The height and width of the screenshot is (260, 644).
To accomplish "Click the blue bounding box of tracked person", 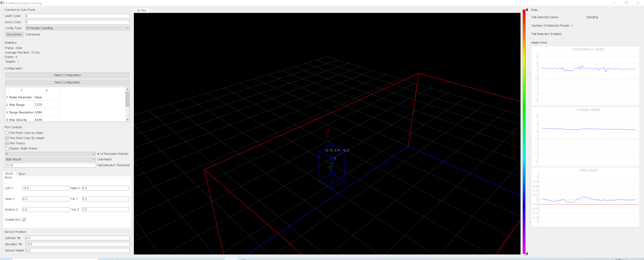I will tap(332, 166).
